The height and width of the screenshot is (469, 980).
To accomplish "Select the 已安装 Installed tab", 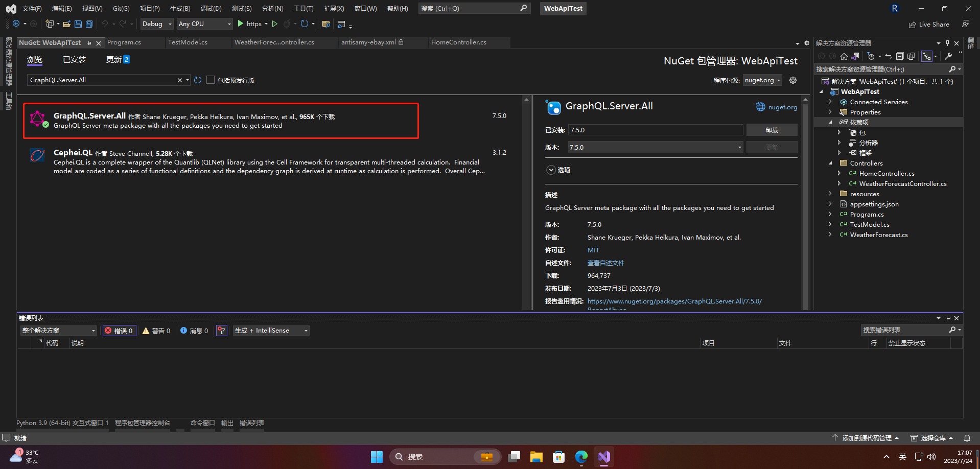I will coord(75,60).
